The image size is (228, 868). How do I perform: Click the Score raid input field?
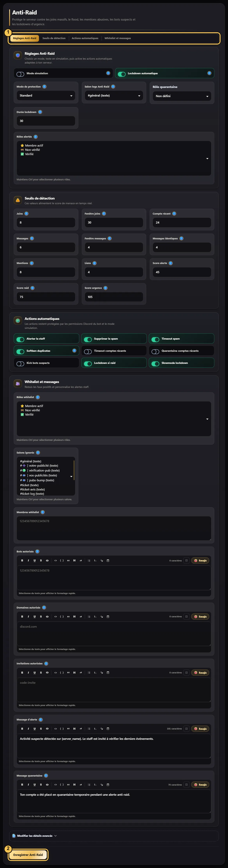click(x=46, y=297)
